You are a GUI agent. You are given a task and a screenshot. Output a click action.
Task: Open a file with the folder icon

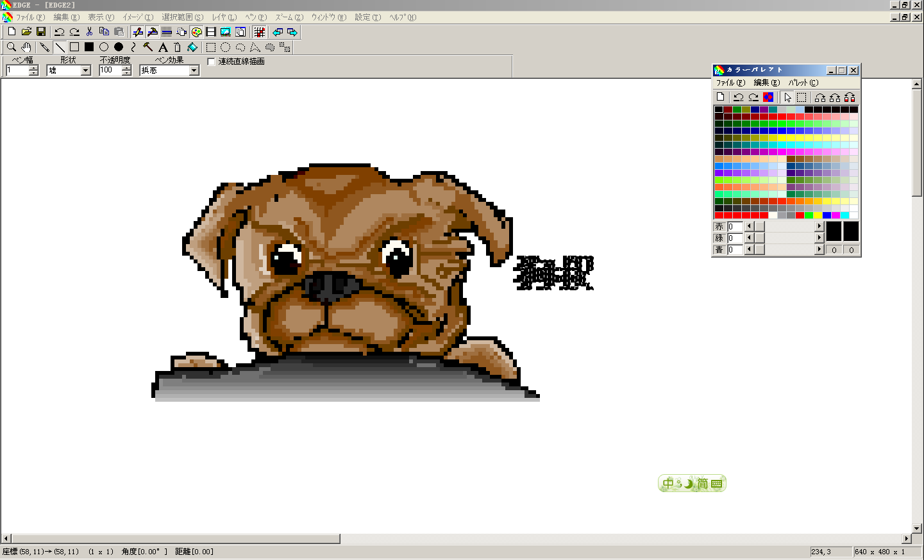tap(26, 31)
